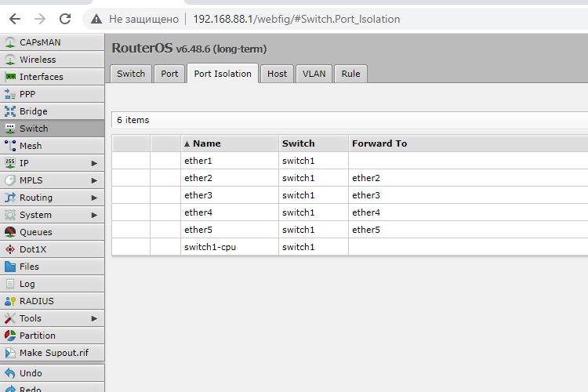588x392 pixels.
Task: Open the Host tab
Action: (x=277, y=74)
